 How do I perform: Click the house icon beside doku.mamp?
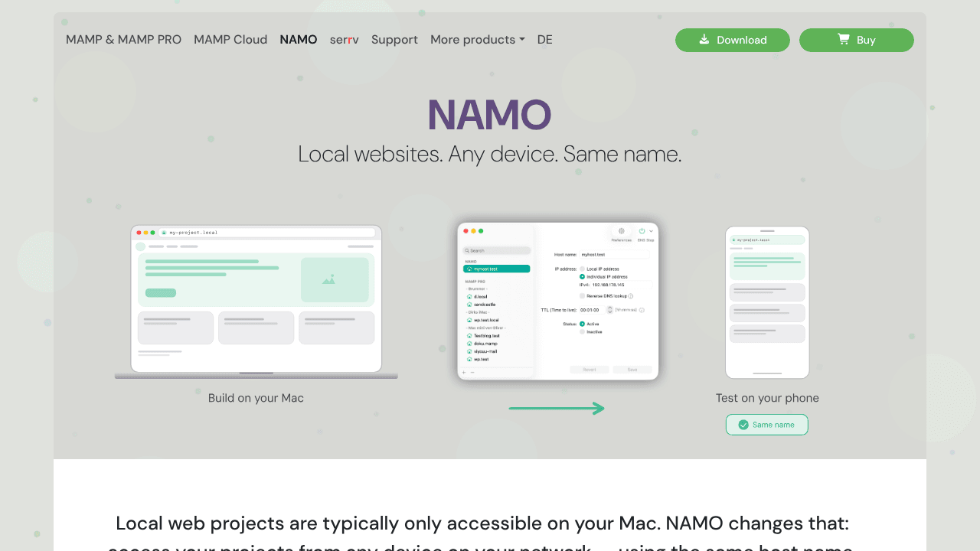tap(469, 344)
